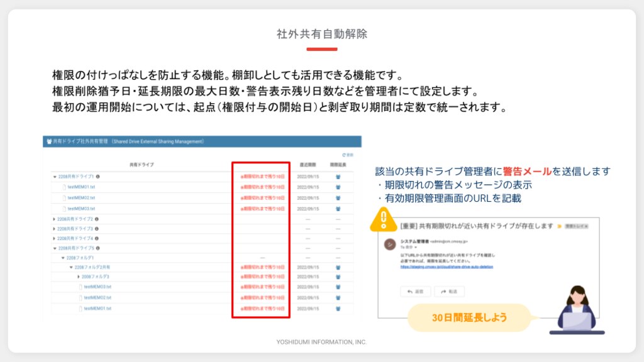This screenshot has height=362, width=644.
Task: Expand the 2208共有ドライブ4 tree node
Action: (54, 238)
